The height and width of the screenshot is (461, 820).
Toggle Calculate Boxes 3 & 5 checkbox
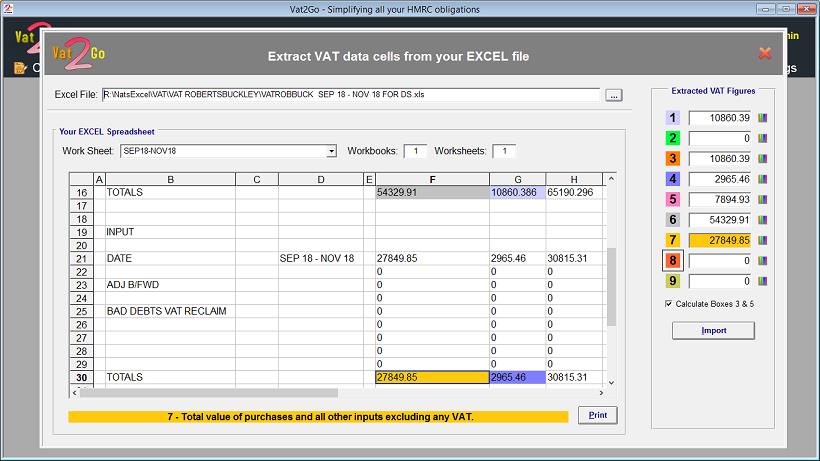[x=669, y=304]
